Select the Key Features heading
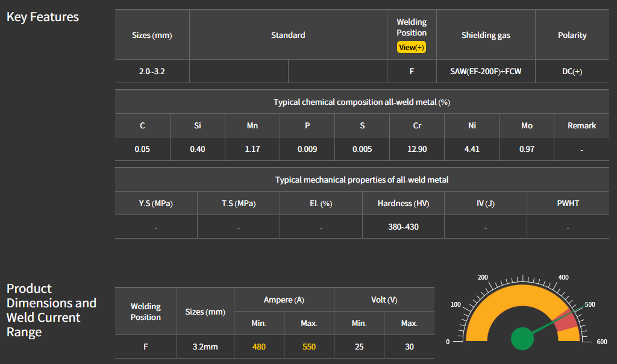 tap(43, 17)
